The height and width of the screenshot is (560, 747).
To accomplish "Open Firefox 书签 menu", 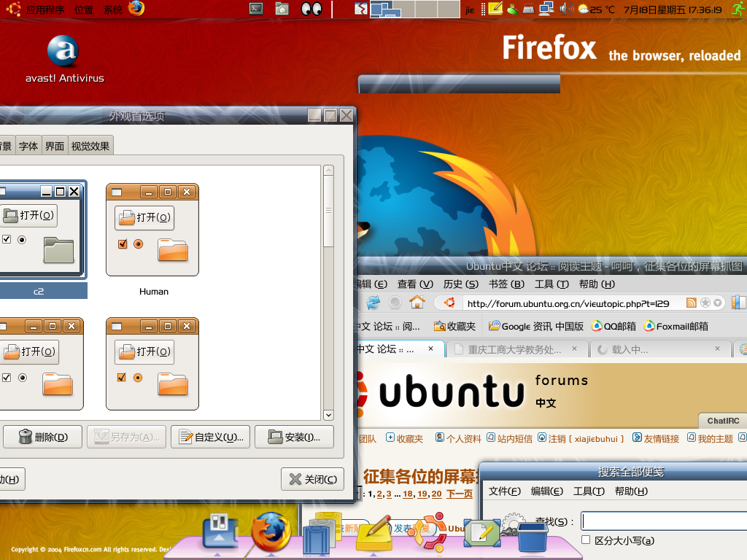I will pos(506,284).
